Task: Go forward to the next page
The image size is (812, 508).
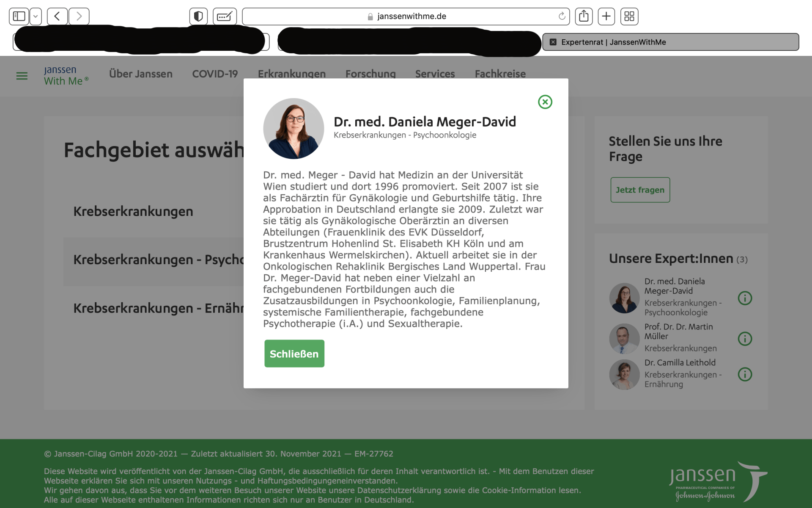Action: coord(79,17)
